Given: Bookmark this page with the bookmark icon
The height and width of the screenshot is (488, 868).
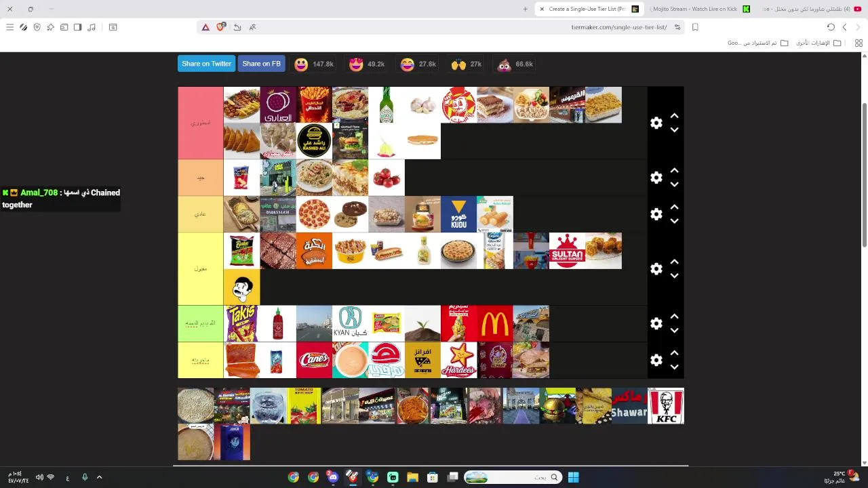Looking at the screenshot, I should coord(695,27).
